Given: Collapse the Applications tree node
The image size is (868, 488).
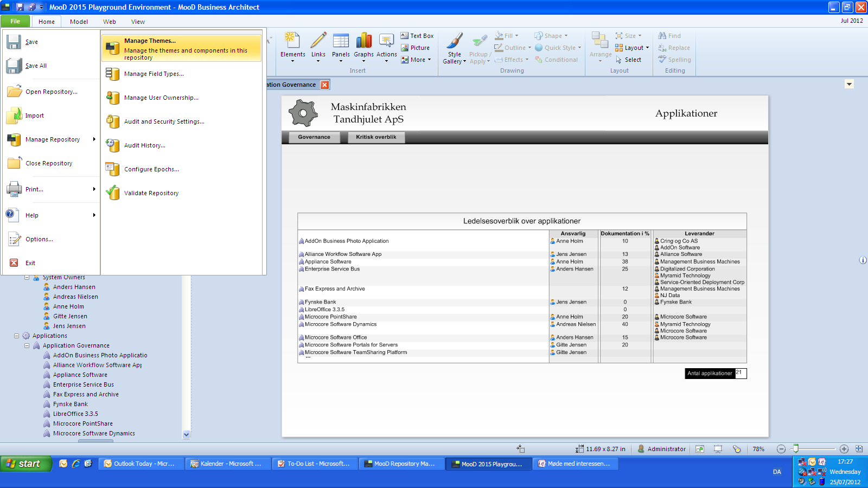Looking at the screenshot, I should point(16,336).
